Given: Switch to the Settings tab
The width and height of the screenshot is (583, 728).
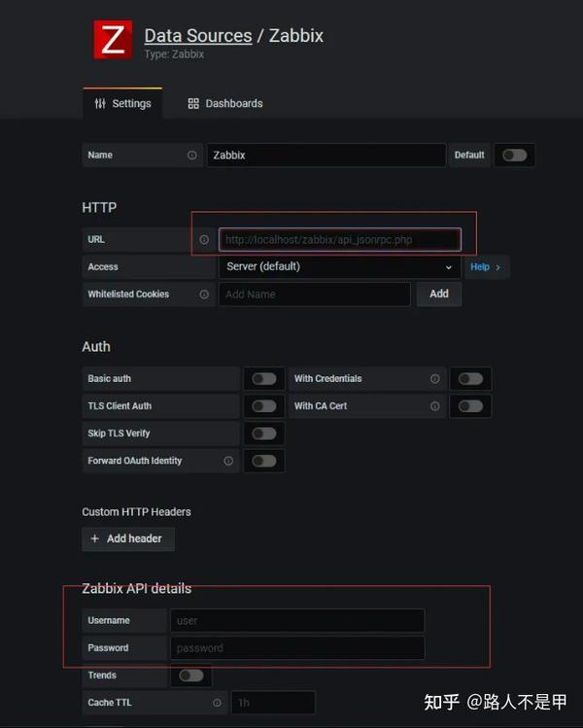Looking at the screenshot, I should tap(122, 103).
